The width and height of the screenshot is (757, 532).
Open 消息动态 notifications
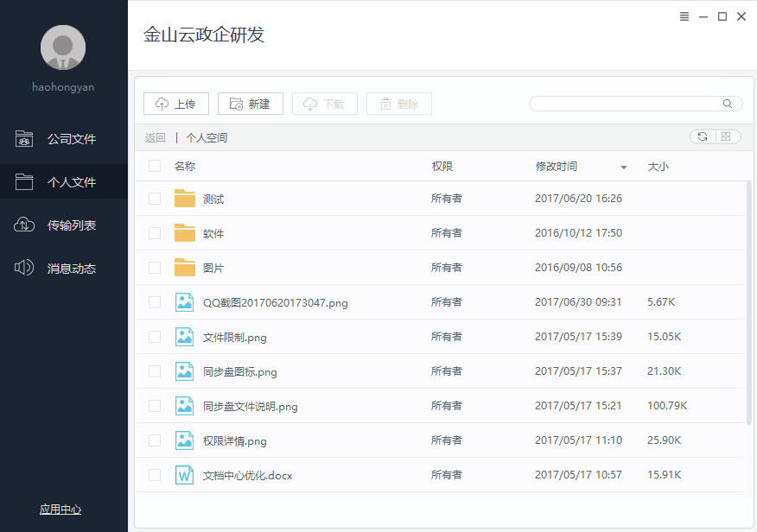[64, 269]
